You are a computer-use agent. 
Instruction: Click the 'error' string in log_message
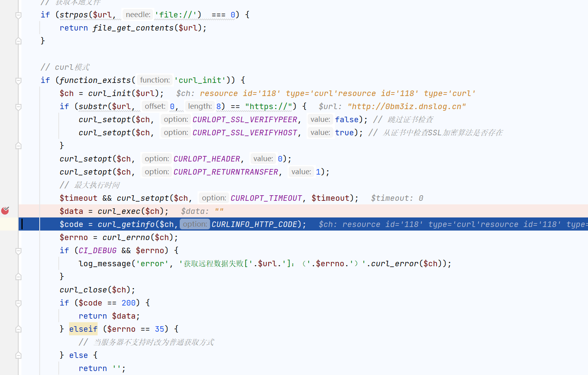pyautogui.click(x=152, y=263)
